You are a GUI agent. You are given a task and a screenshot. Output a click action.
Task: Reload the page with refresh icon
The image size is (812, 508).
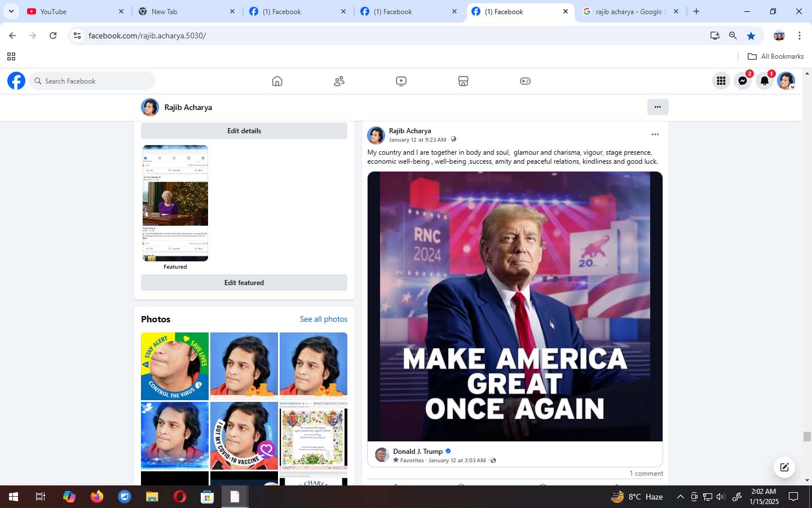point(53,36)
